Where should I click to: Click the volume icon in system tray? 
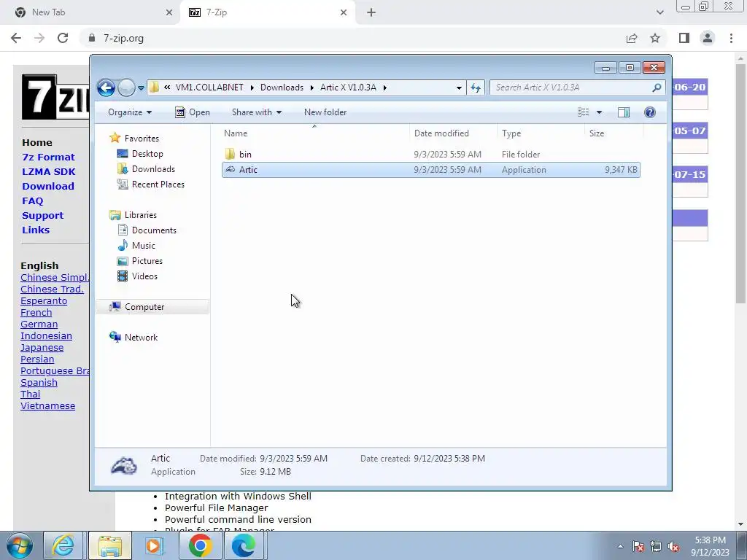click(673, 547)
